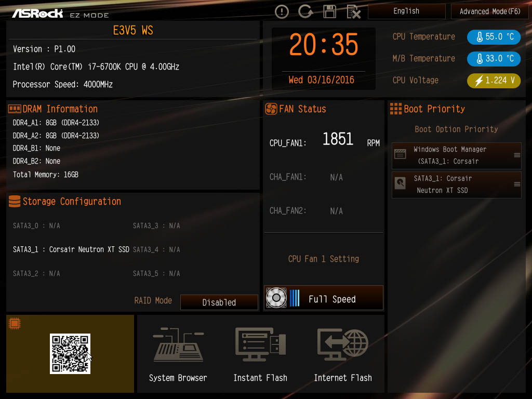Click DDR4_A2: 8GB (DDR4-2133) row
The width and height of the screenshot is (532, 399).
56,136
